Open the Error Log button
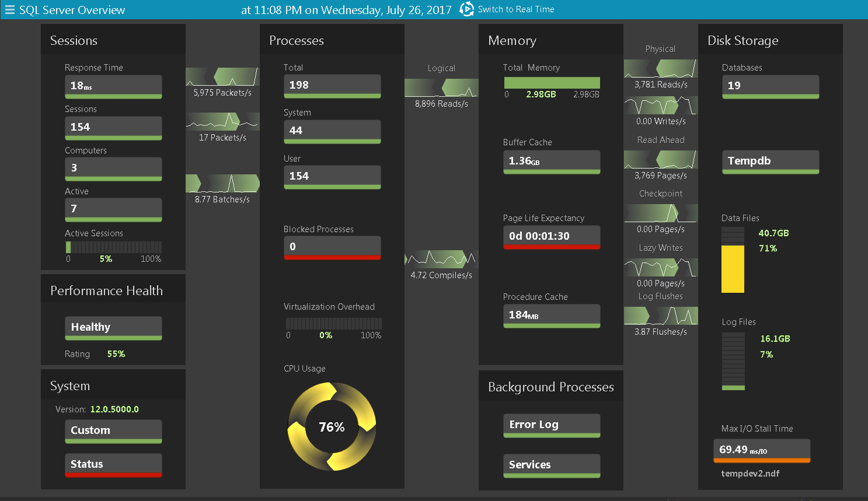This screenshot has height=501, width=868. (x=552, y=425)
